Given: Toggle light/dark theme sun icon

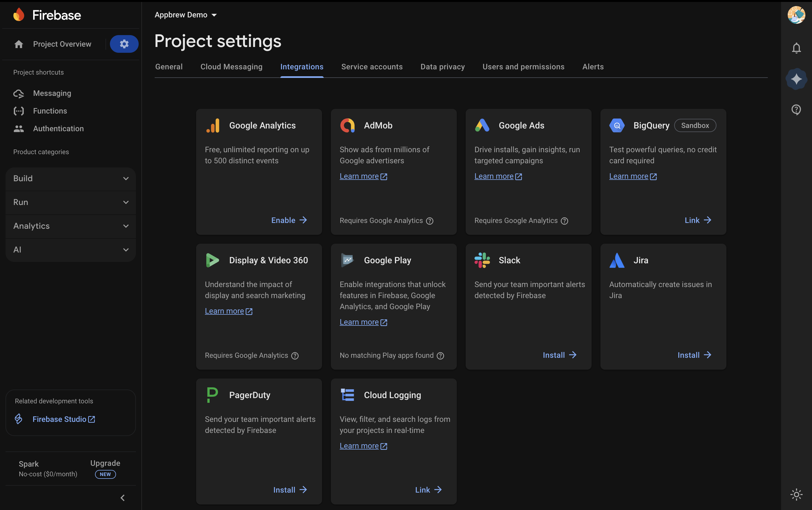Looking at the screenshot, I should tap(796, 495).
